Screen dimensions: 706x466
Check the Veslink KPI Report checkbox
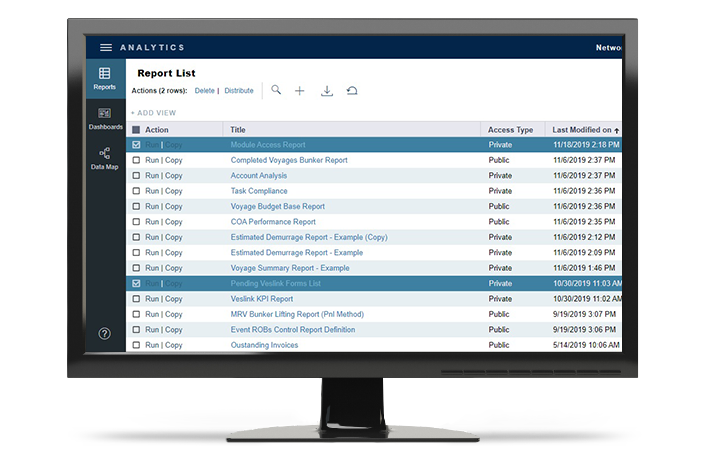(x=136, y=299)
